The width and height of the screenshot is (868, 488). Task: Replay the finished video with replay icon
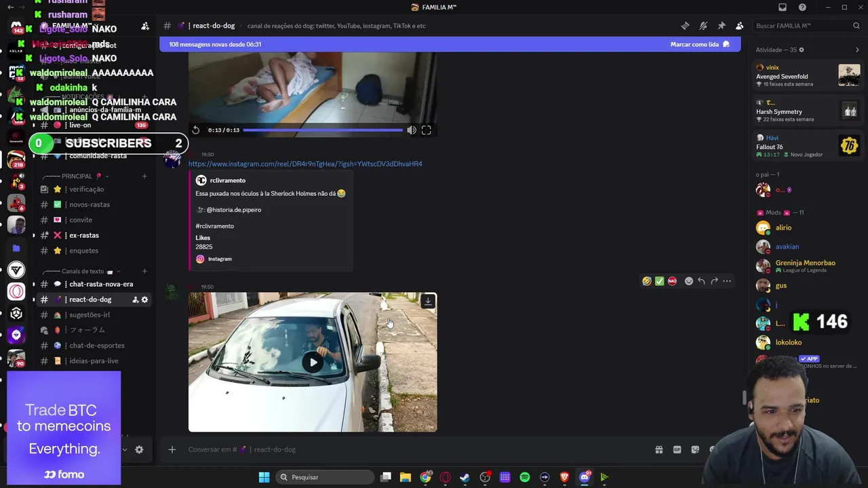click(196, 130)
